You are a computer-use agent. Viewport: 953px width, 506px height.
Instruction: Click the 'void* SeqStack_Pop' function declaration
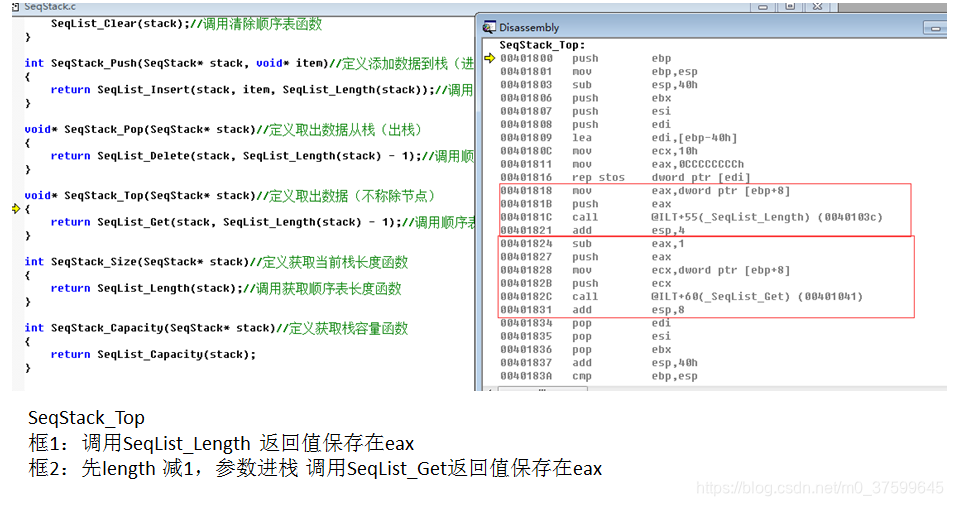tap(223, 129)
